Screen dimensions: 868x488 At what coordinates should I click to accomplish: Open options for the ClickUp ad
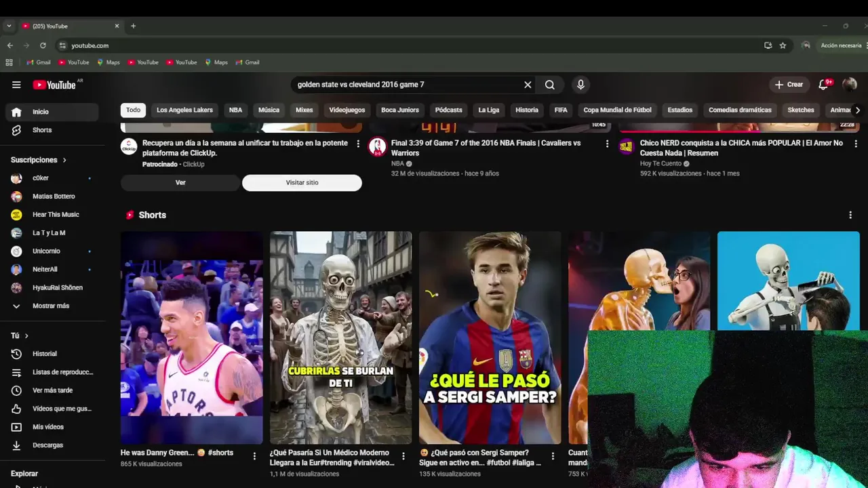pyautogui.click(x=358, y=144)
